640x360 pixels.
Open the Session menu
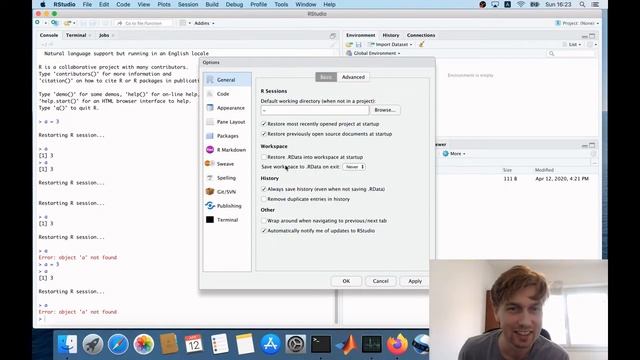pos(188,4)
